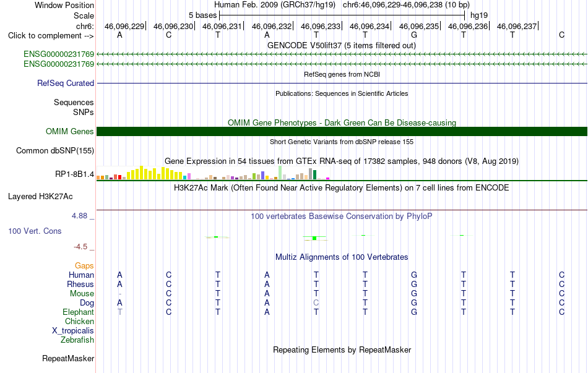This screenshot has width=588, height=373.
Task: Click 'Publications: Sequences in Scientific Articles' title
Action: [x=342, y=93]
